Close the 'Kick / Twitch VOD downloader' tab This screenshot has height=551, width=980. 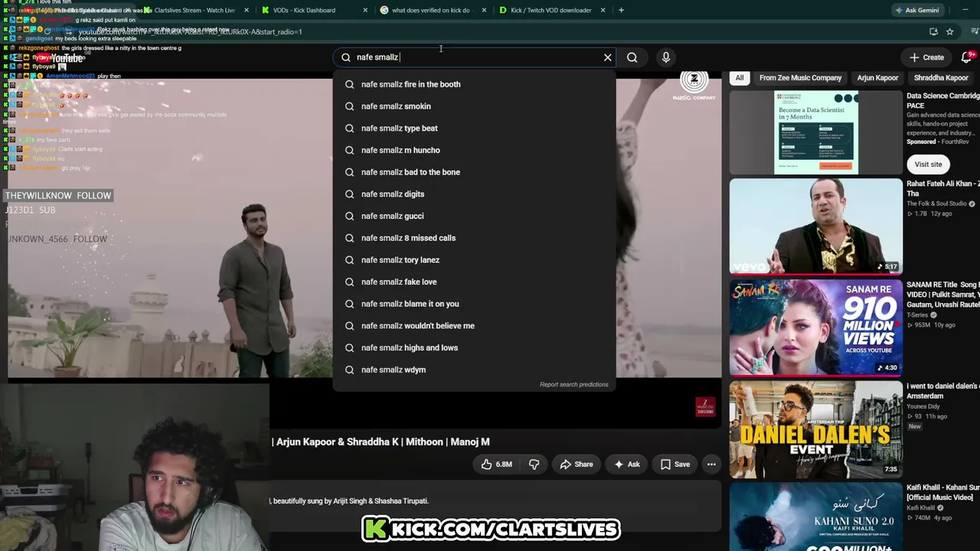point(603,10)
